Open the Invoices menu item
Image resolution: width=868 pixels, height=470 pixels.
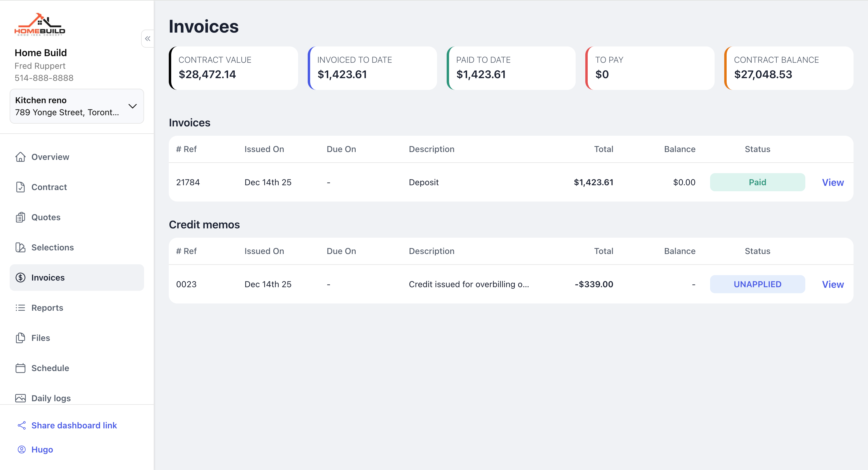click(77, 278)
